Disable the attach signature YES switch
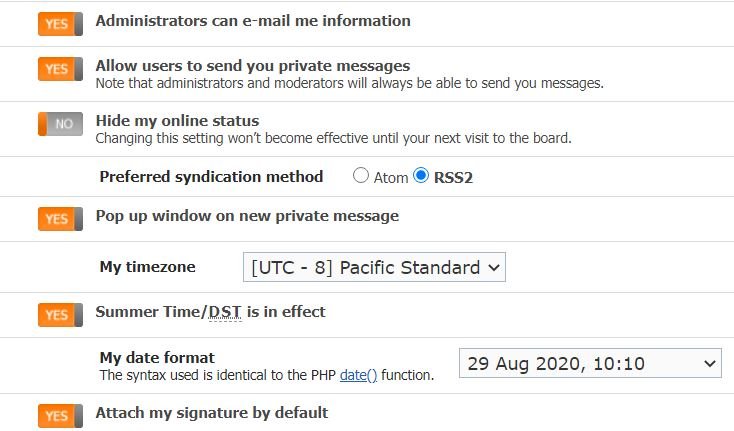The image size is (734, 431). 60,416
